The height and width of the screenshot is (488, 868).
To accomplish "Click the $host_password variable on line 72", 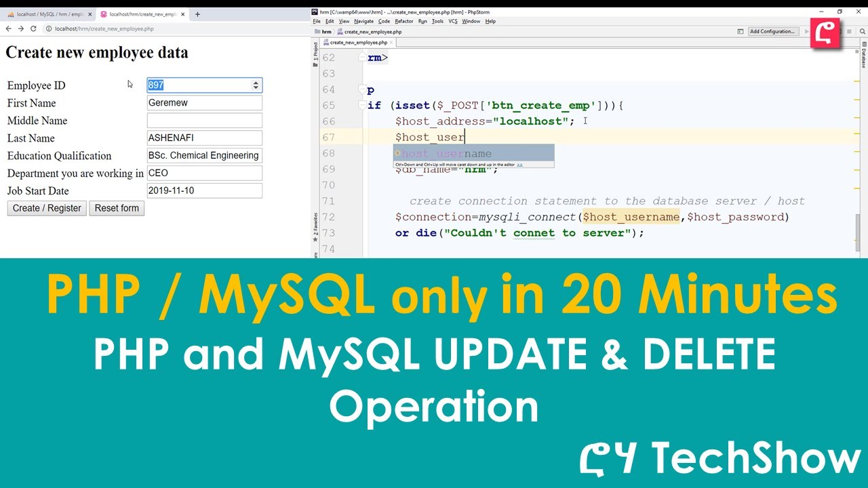I will (735, 217).
